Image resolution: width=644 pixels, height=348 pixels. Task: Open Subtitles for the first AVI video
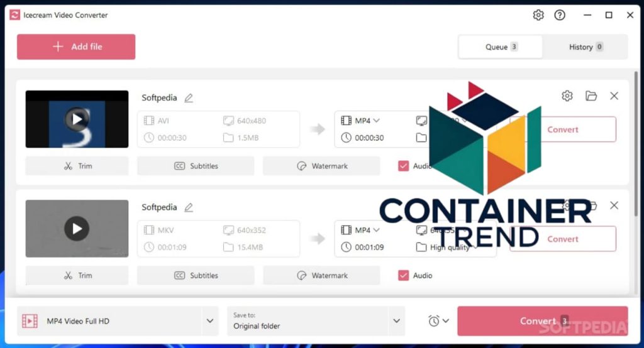coord(196,166)
